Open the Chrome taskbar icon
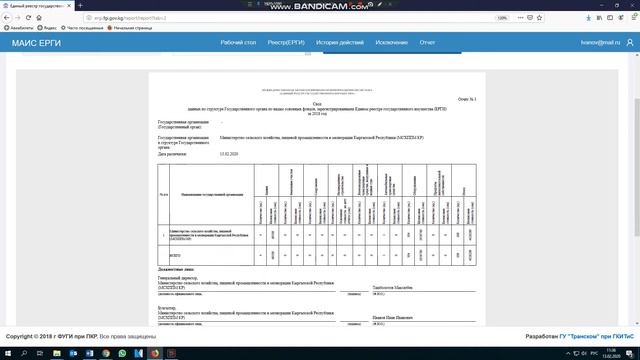 coord(106,353)
